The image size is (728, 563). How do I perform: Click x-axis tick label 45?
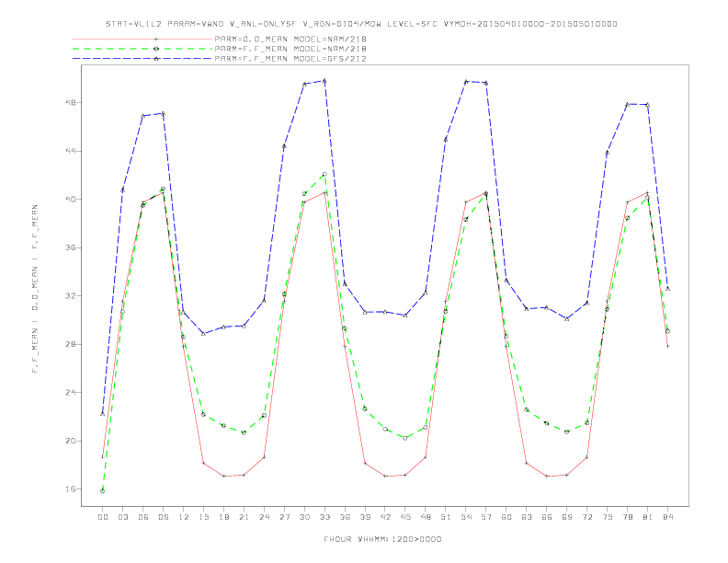[405, 517]
